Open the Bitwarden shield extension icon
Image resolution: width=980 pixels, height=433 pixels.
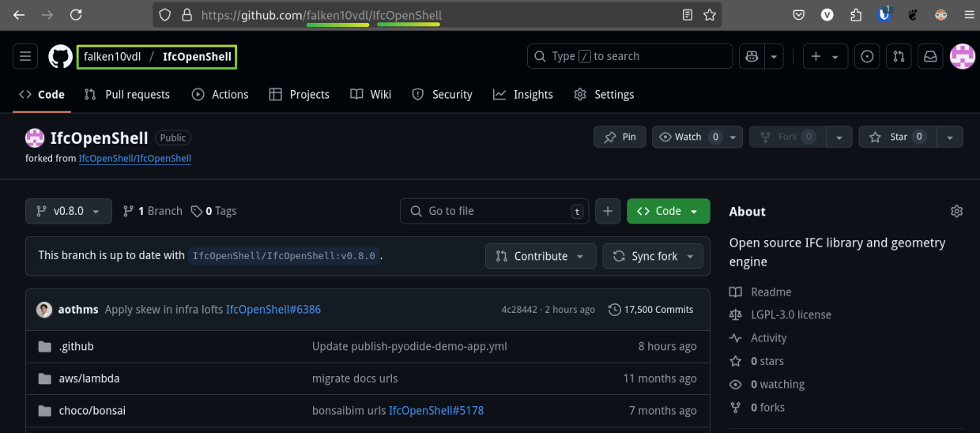click(884, 15)
